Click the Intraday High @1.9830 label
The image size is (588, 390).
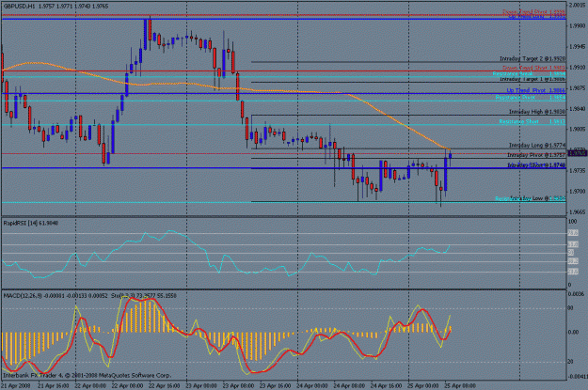(537, 112)
